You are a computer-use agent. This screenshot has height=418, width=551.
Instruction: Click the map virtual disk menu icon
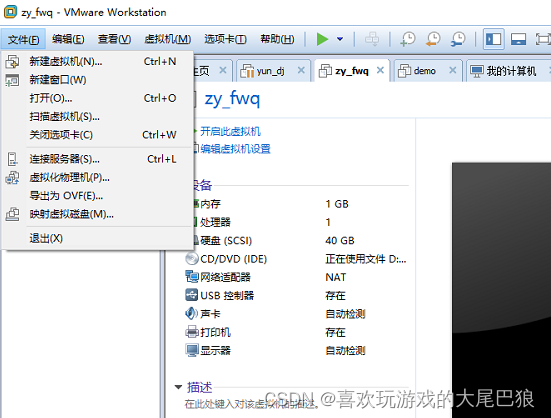click(13, 214)
